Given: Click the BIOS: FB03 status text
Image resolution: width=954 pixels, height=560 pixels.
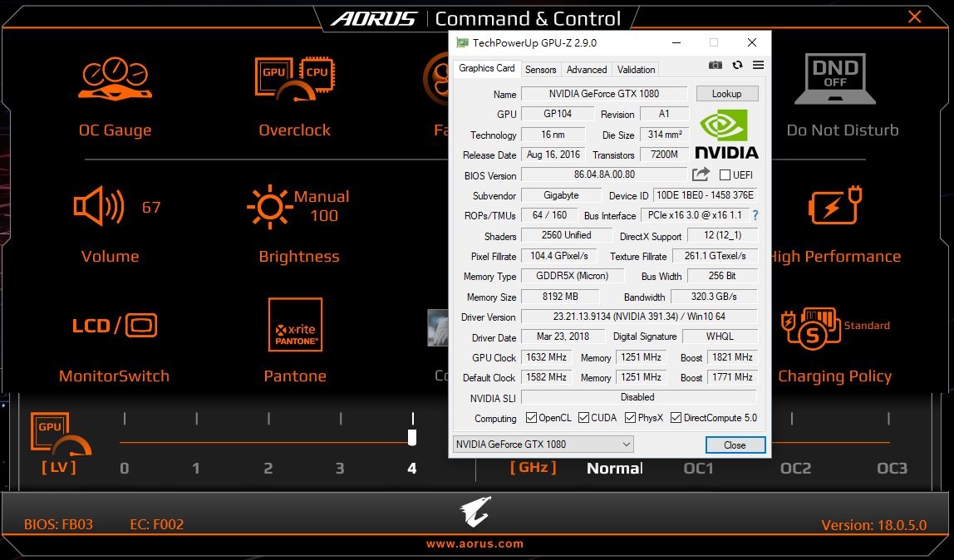Looking at the screenshot, I should click(58, 524).
